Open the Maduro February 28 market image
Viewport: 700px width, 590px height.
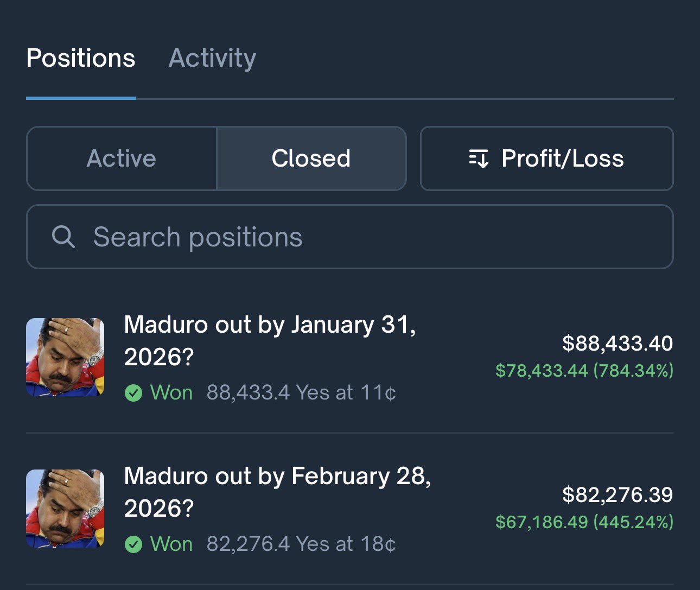[x=65, y=509]
